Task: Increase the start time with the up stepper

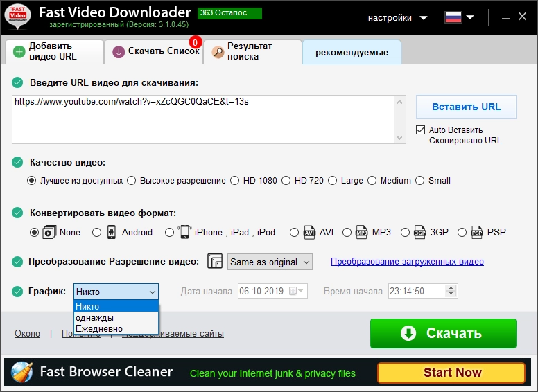Action: point(451,288)
